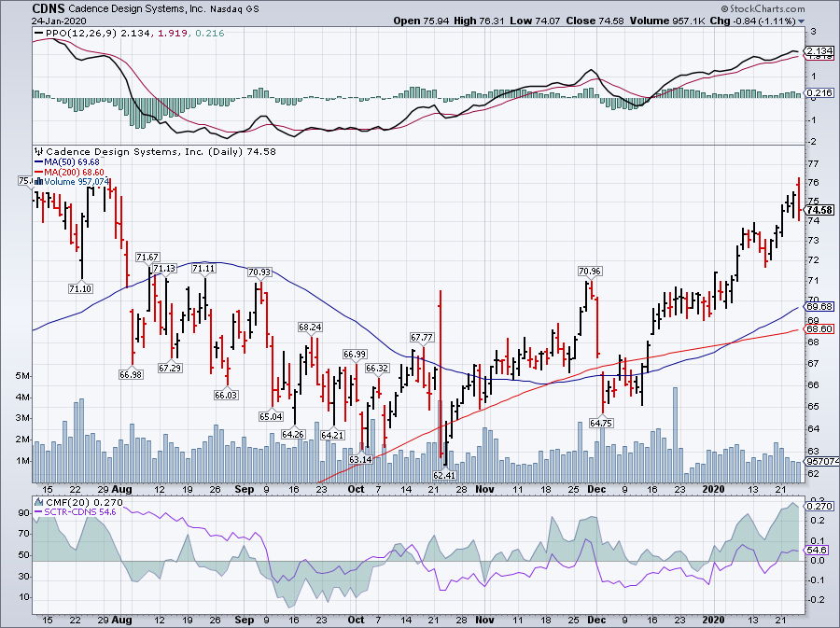Click the 'MA(200) 68.60' legend text
Image resolution: width=840 pixels, height=628 pixels.
point(75,172)
